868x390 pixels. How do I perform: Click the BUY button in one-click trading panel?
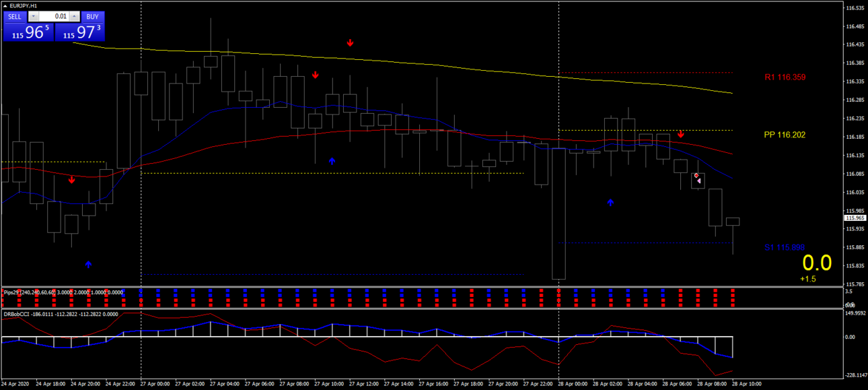tap(92, 17)
